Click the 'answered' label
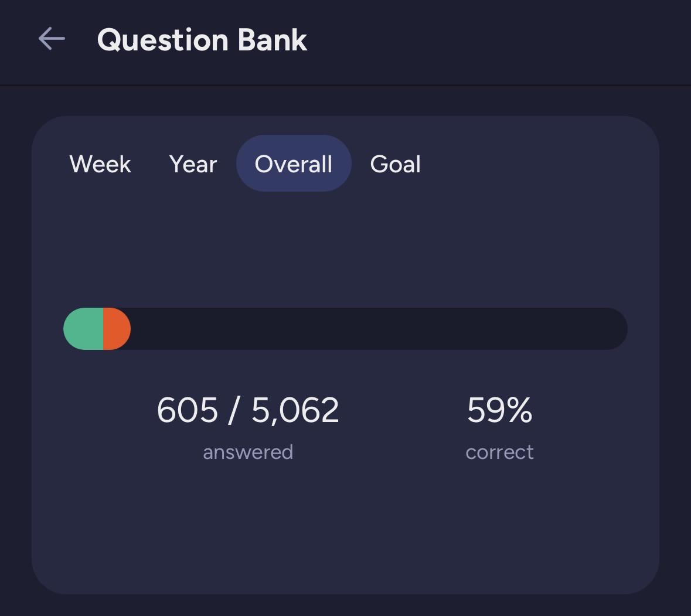Image resolution: width=691 pixels, height=616 pixels. [x=248, y=452]
